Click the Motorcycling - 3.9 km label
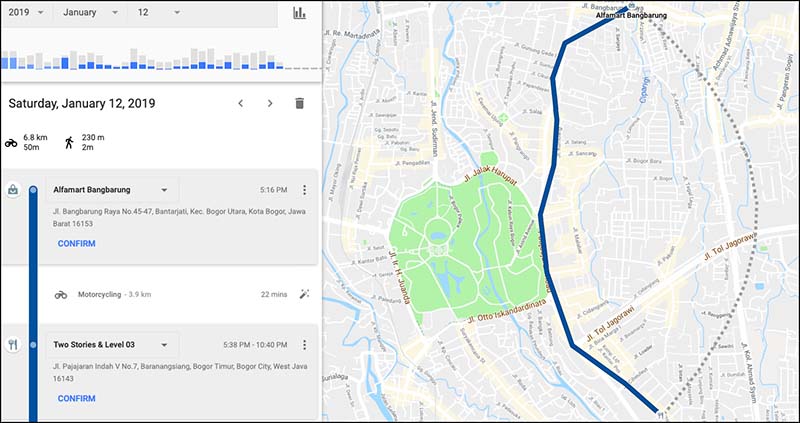Image resolution: width=800 pixels, height=423 pixels. [x=114, y=294]
